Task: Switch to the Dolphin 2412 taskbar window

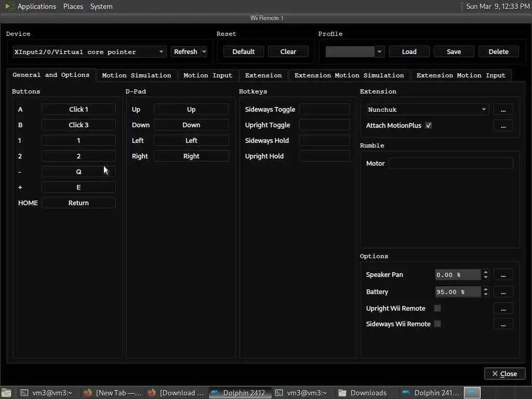Action: 240,393
